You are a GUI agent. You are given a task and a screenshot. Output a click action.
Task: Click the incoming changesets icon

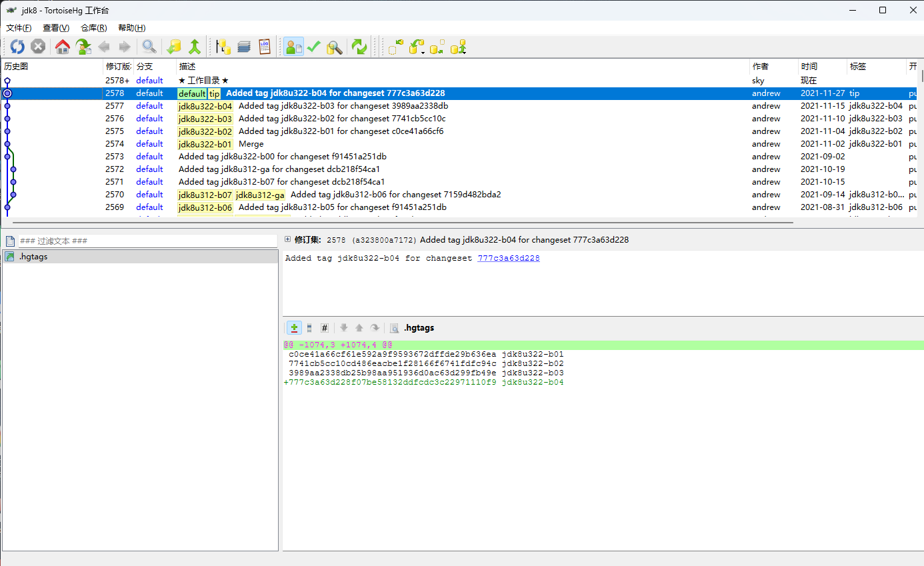396,47
